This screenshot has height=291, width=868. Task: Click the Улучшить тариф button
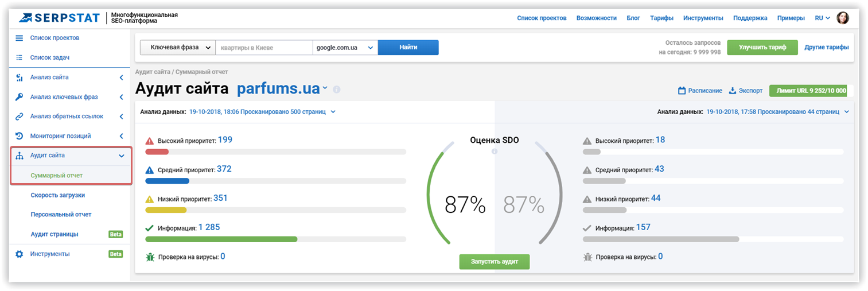pyautogui.click(x=762, y=48)
